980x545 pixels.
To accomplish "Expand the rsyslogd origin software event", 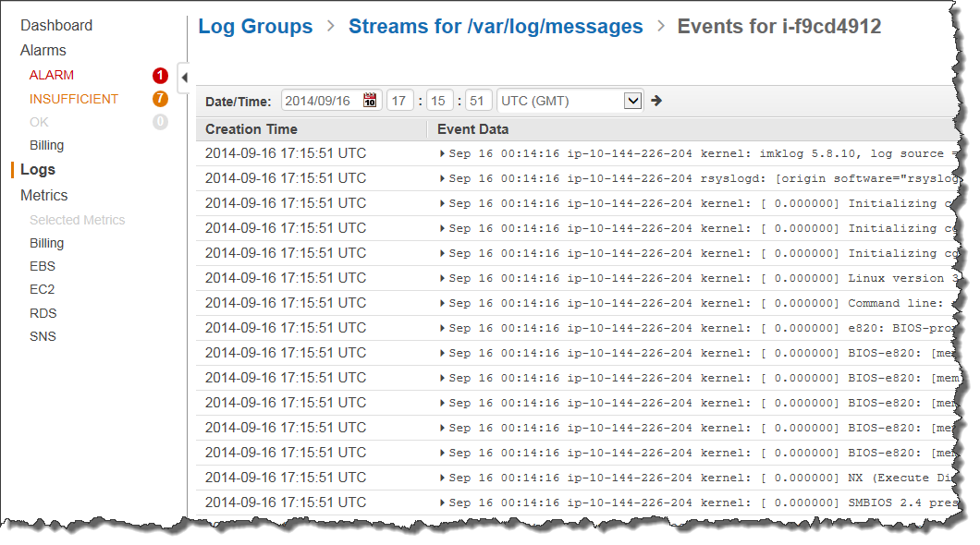I will tap(442, 178).
